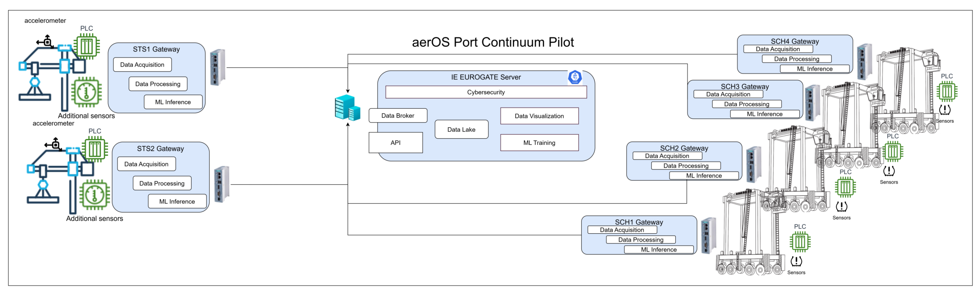Click the accelerometer icon atop the STS2 crane

point(55,144)
